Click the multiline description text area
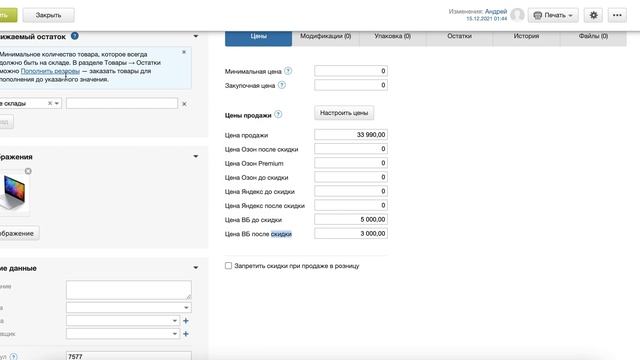Viewport: 640px width, 360px height. pos(129,290)
